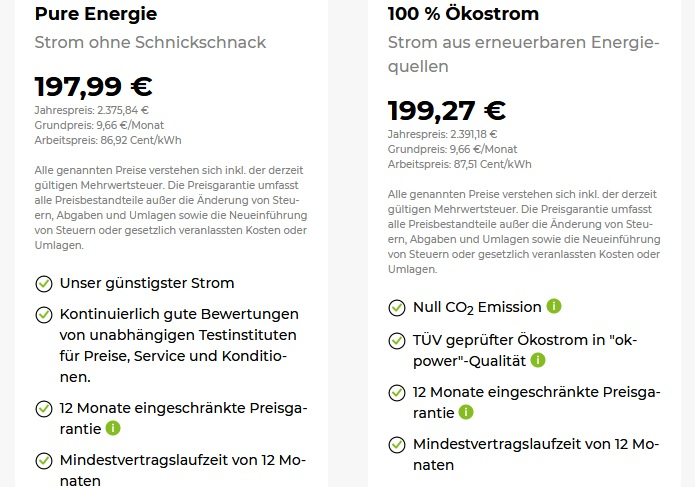Click info icon after "ok-power"-Qualität
Screen dimensions: 695x487
click(538, 360)
